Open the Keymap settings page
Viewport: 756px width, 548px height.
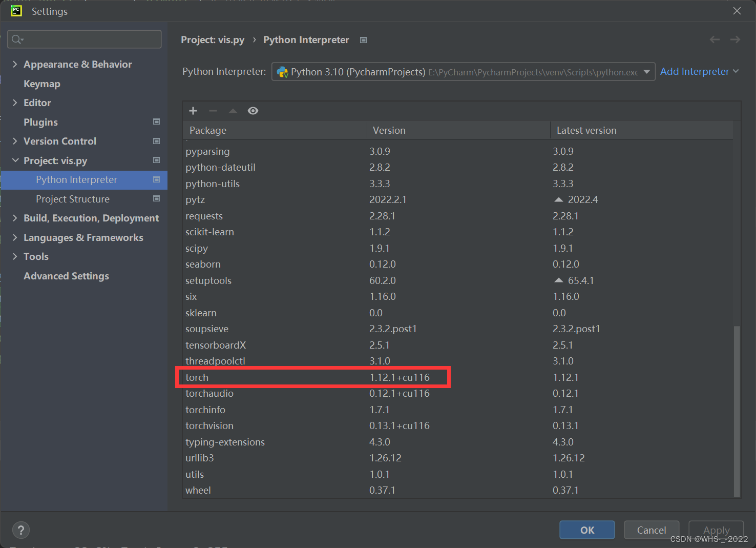(x=42, y=84)
